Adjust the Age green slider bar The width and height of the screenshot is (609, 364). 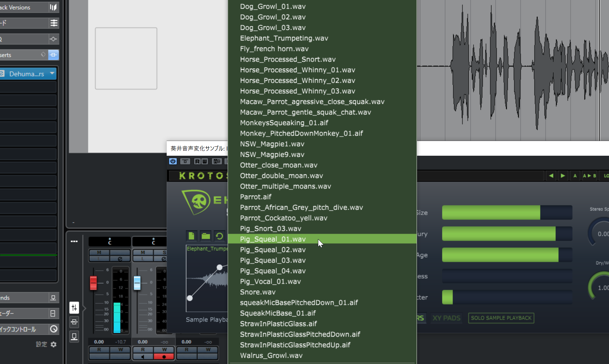tap(507, 255)
